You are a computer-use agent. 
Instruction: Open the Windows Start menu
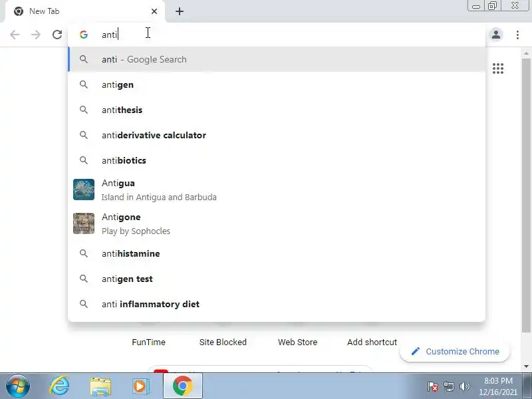coord(18,386)
